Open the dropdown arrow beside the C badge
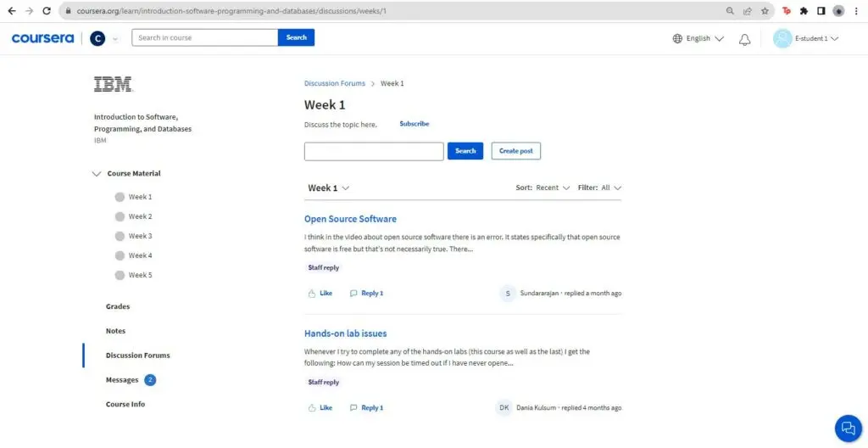This screenshot has width=868, height=448. (114, 39)
